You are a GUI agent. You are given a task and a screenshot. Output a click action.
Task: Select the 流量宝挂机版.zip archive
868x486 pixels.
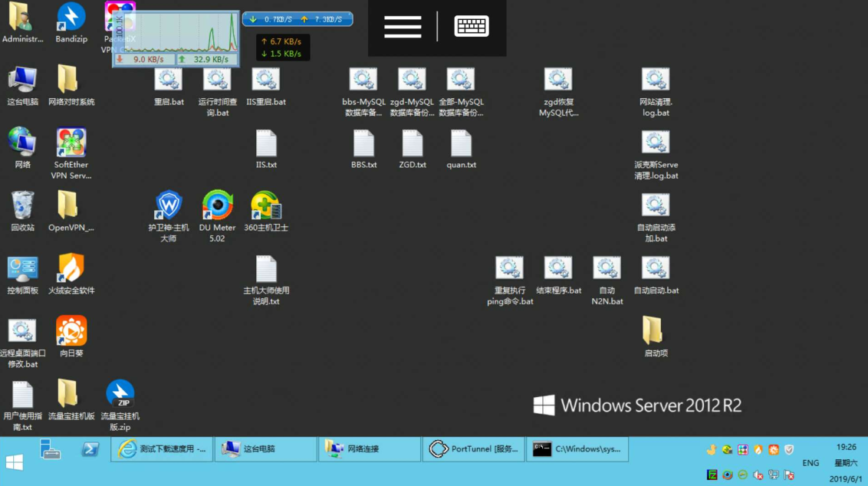click(120, 394)
